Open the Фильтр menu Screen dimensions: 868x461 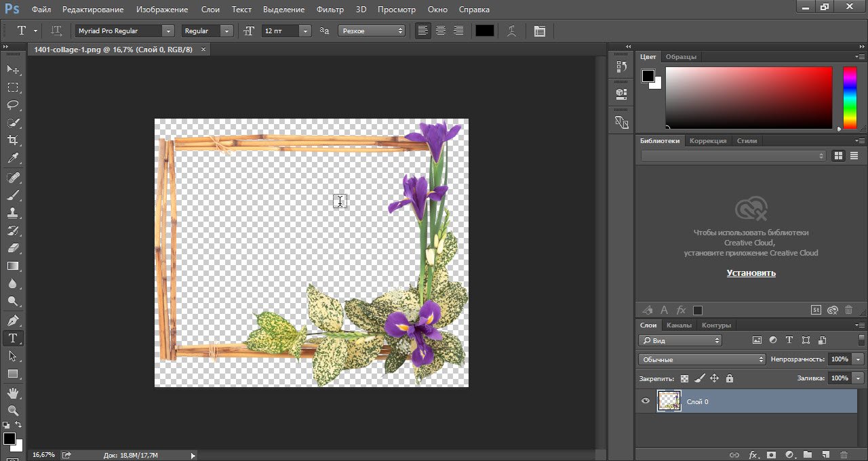pos(330,9)
